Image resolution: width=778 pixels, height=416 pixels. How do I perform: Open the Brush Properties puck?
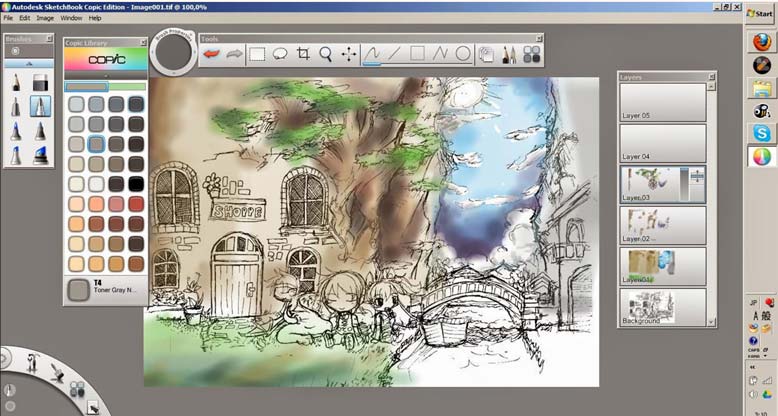pos(174,52)
